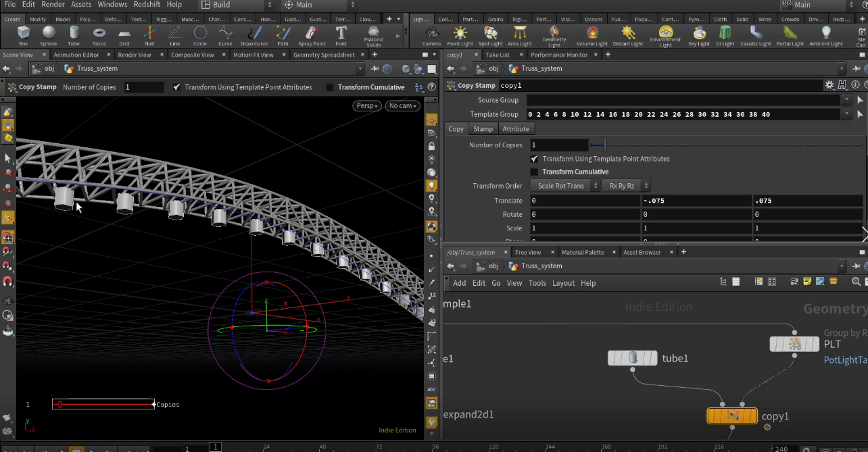868x452 pixels.
Task: Select the Grid shelf tool
Action: point(124,35)
